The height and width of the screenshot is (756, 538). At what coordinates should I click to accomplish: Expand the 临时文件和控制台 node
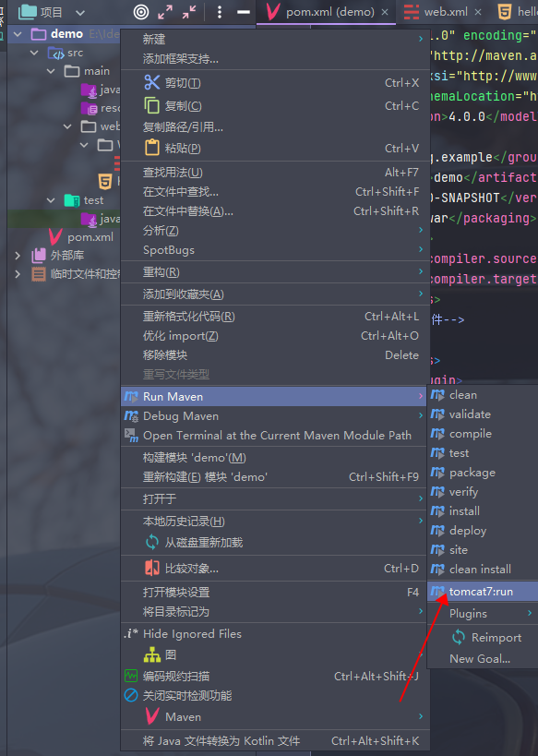(x=18, y=274)
